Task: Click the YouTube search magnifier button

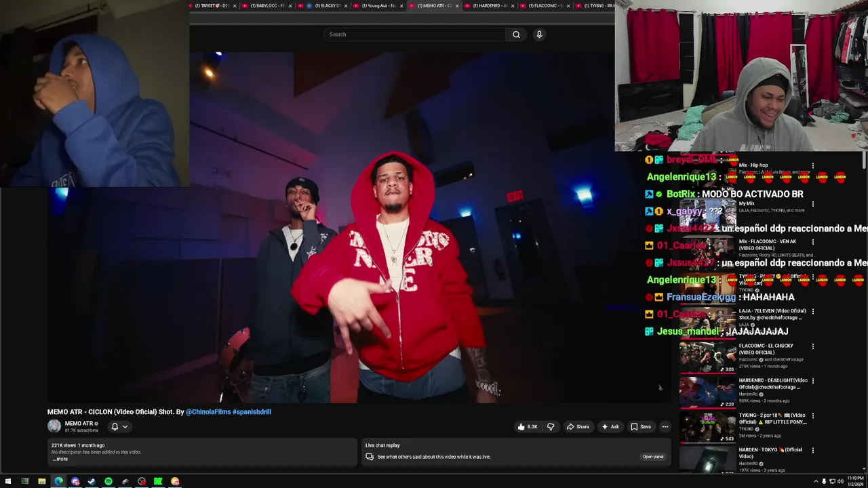Action: (x=516, y=35)
